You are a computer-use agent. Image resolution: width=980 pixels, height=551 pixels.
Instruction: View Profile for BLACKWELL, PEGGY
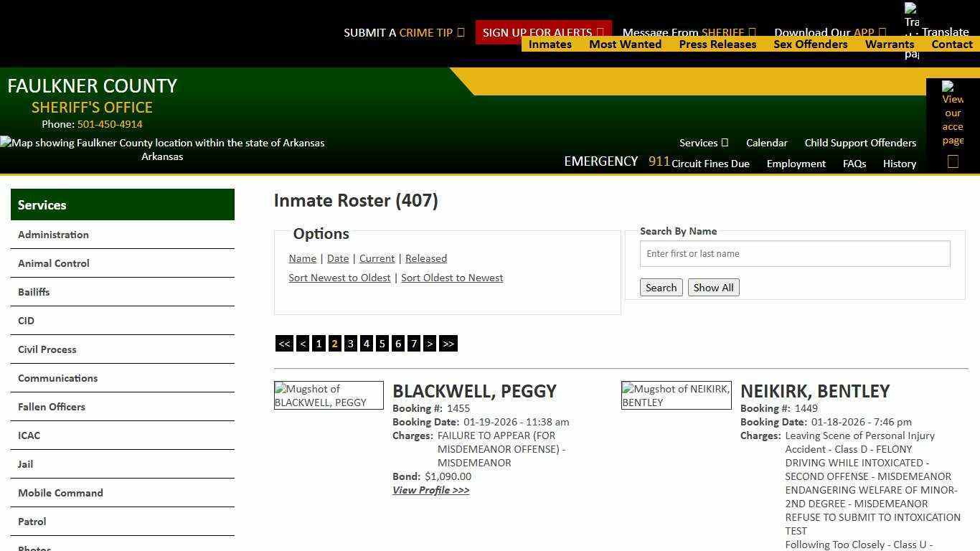click(x=430, y=490)
